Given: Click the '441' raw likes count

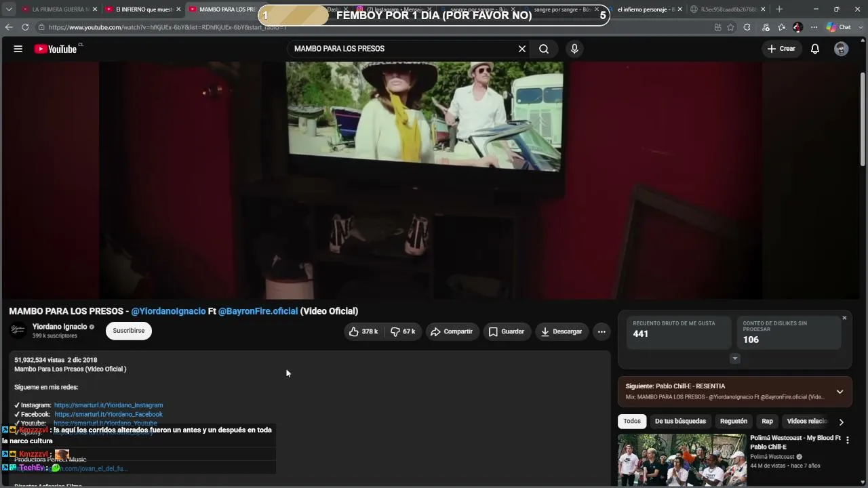Looking at the screenshot, I should pos(641,333).
